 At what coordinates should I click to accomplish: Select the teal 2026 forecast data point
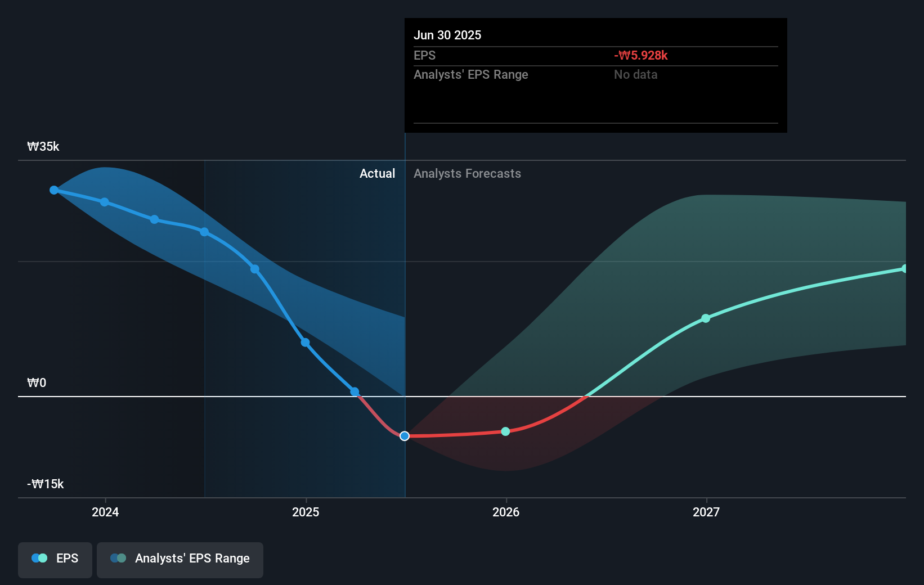point(505,431)
